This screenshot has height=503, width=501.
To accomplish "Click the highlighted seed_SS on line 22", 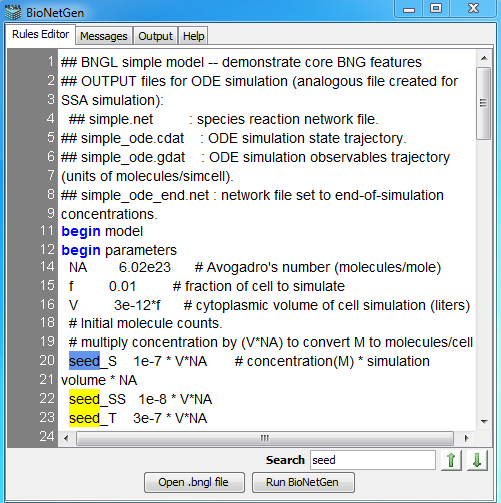I will coord(97,399).
